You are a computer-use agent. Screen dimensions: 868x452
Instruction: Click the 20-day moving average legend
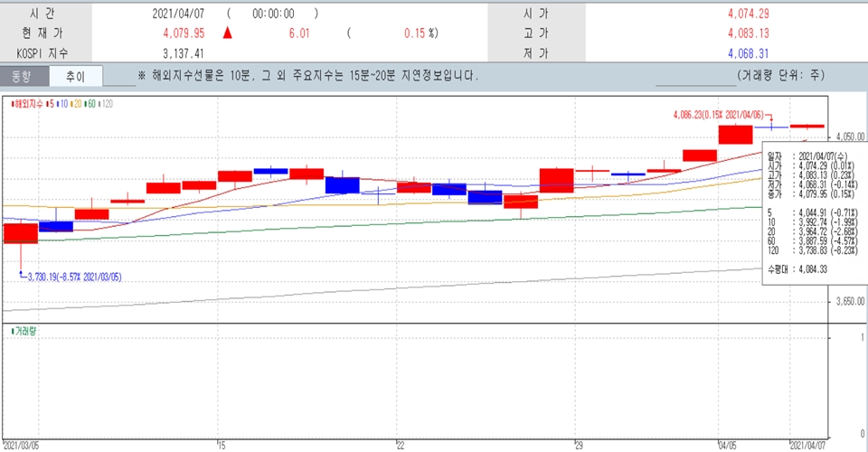click(x=76, y=103)
